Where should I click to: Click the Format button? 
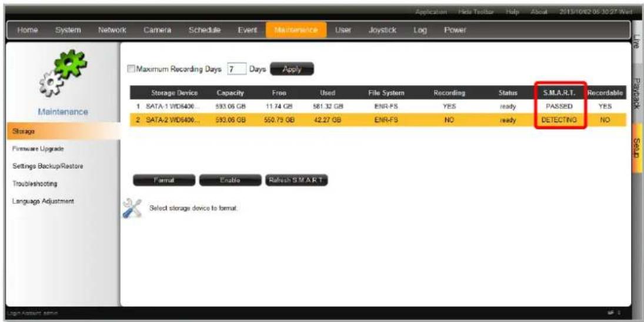tap(164, 180)
